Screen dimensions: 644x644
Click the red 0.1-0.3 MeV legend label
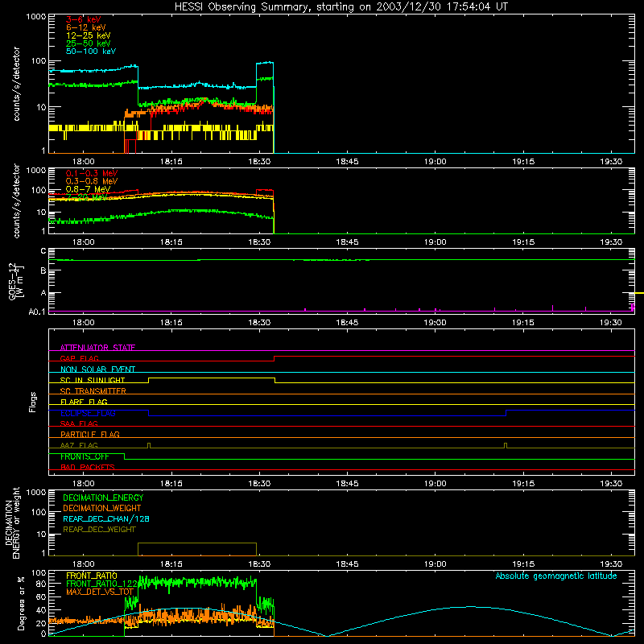tap(92, 173)
